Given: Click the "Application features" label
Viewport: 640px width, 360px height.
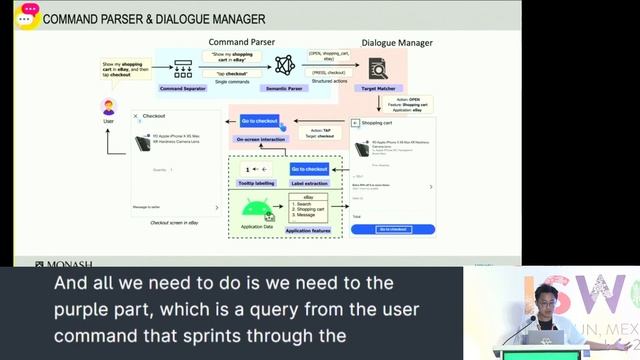Looking at the screenshot, I should coord(308,231).
